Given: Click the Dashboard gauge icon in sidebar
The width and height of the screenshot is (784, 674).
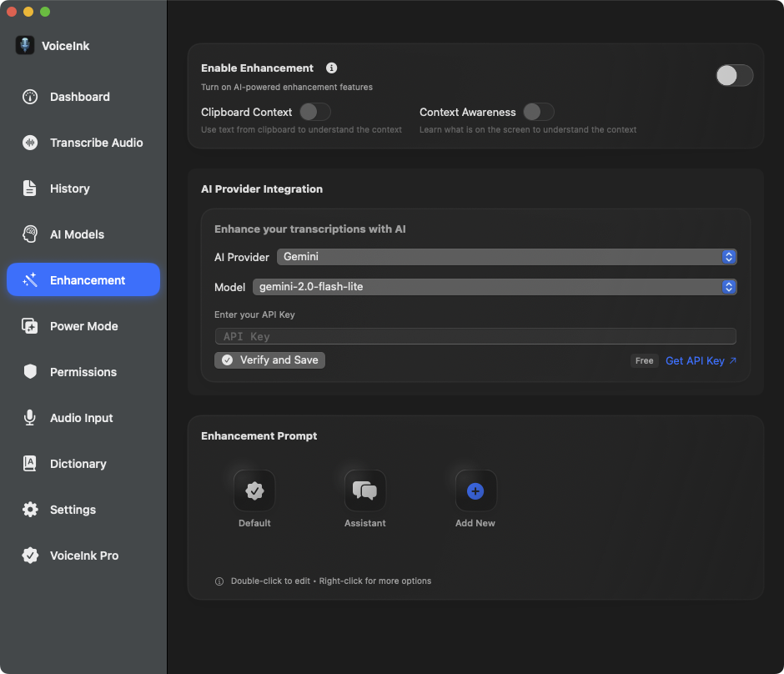Looking at the screenshot, I should coord(30,97).
